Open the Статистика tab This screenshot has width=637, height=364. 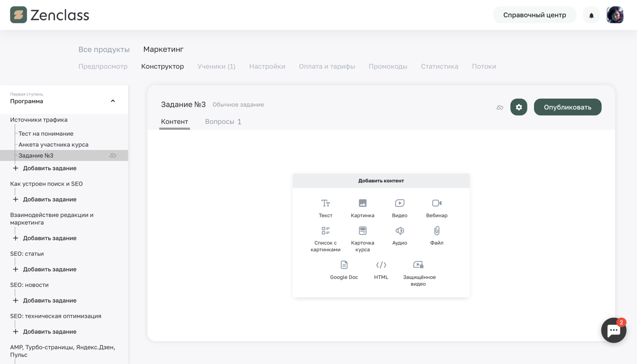[x=439, y=66]
